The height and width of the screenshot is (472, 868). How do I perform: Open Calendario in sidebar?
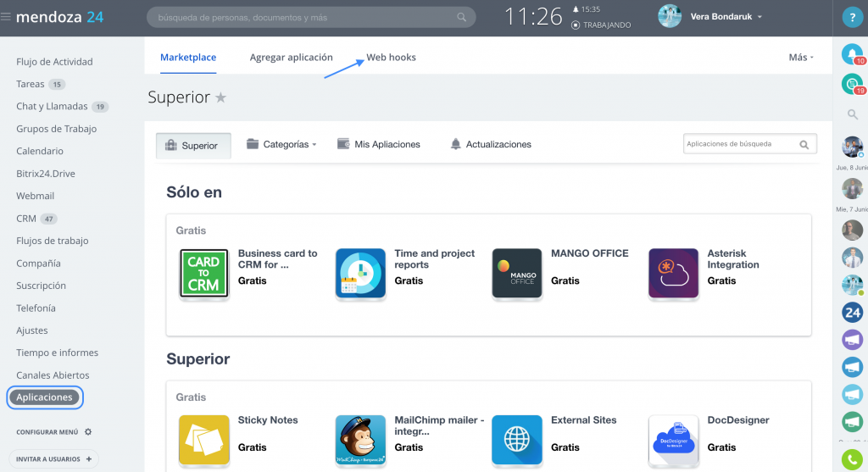(x=39, y=151)
